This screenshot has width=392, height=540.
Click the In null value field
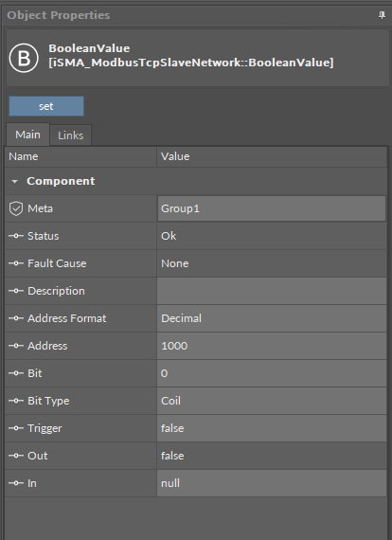click(272, 483)
